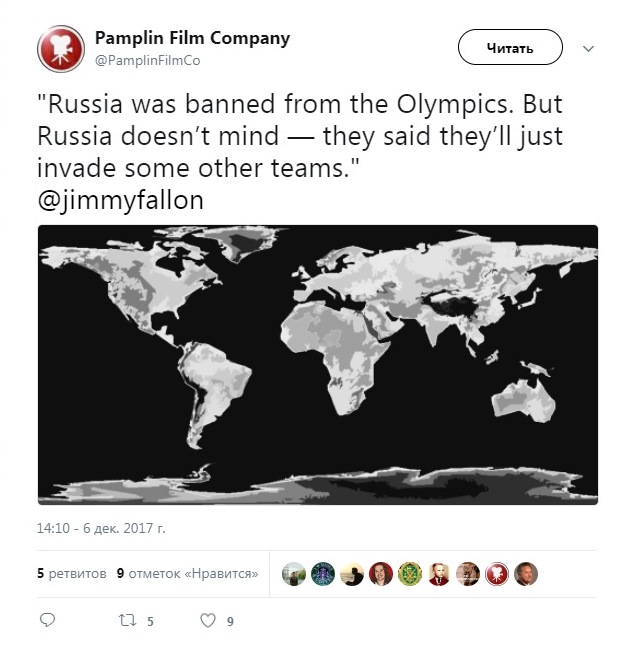Open the tweet timestamp 14:10 - 6 дек. 2017
629x655 pixels.
(101, 526)
